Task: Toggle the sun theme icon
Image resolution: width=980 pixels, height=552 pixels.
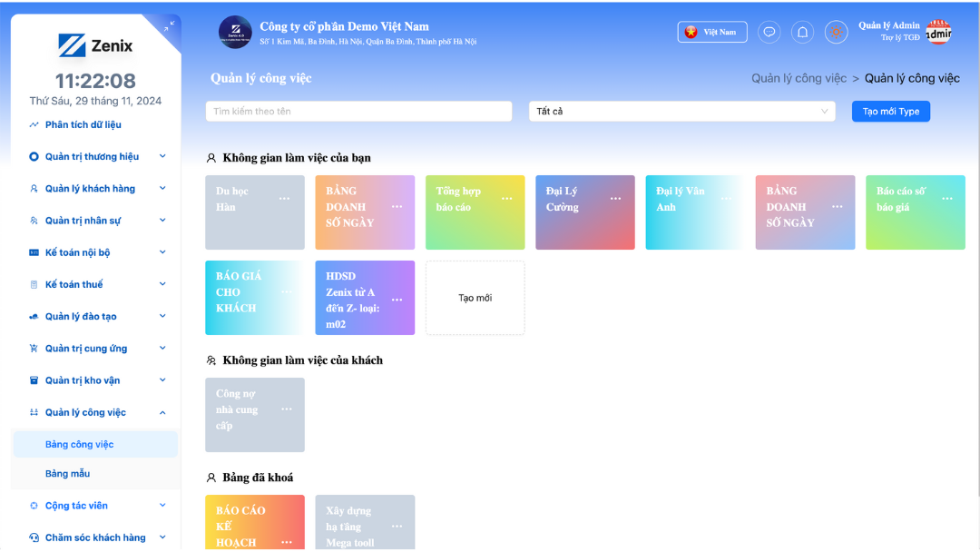Action: click(x=836, y=32)
